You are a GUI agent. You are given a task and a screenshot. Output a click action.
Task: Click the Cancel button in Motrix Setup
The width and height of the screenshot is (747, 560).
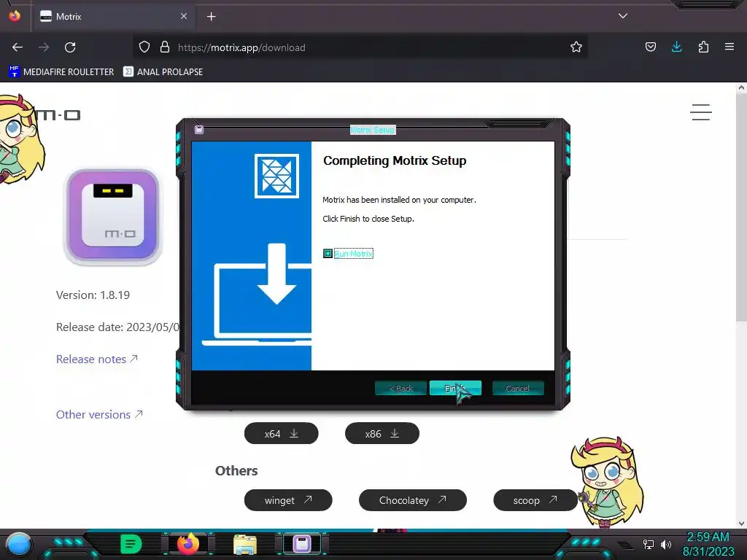click(517, 388)
